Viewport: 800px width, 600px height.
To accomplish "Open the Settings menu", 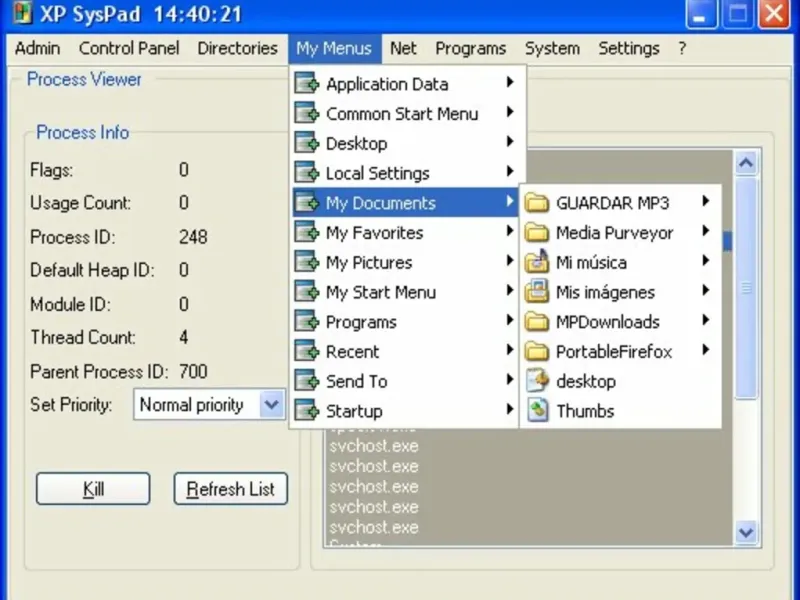I will pos(629,48).
